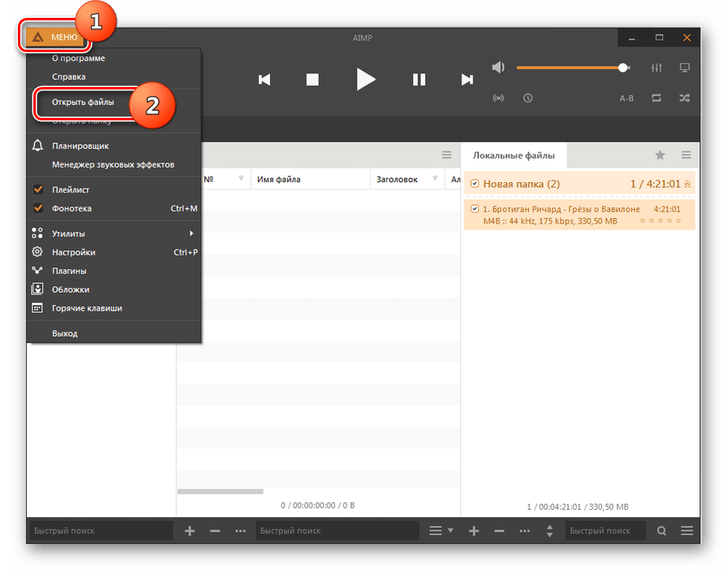Expand the Утилиты submenu
Image resolution: width=728 pixels, height=570 pixels.
(x=114, y=233)
